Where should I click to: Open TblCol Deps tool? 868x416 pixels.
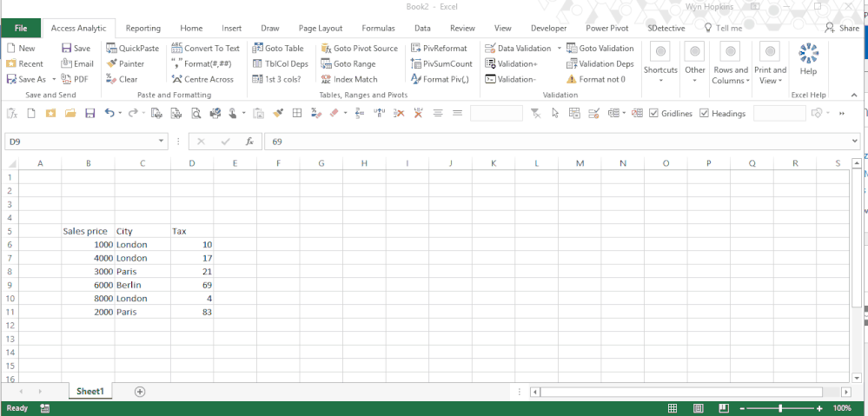(x=280, y=63)
